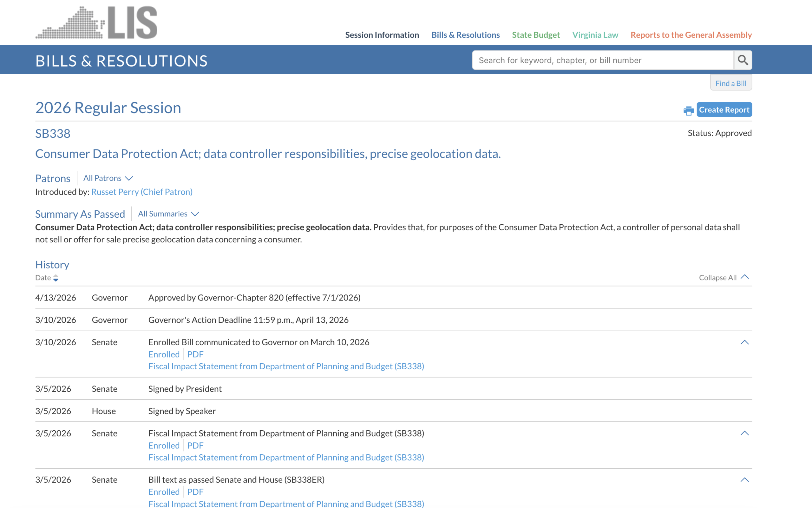Viewport: 812px width, 508px height.
Task: Click the Create Report button
Action: click(724, 109)
